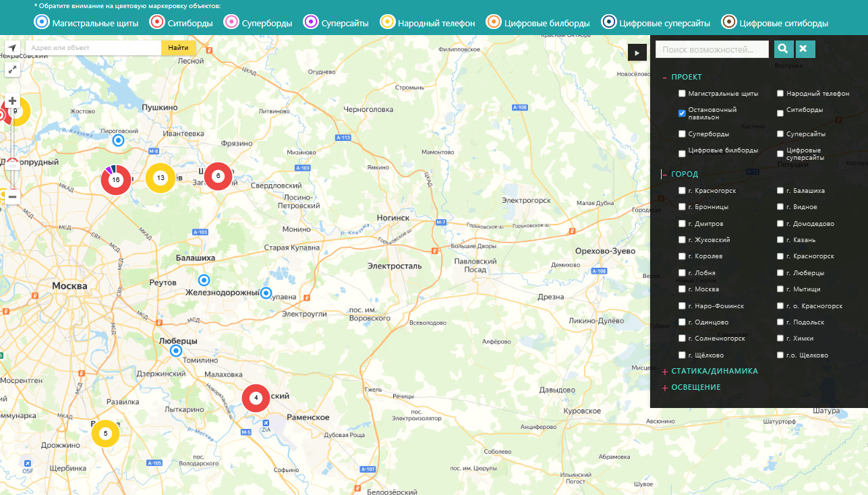Check the г. Люберцы city filter

tap(780, 273)
